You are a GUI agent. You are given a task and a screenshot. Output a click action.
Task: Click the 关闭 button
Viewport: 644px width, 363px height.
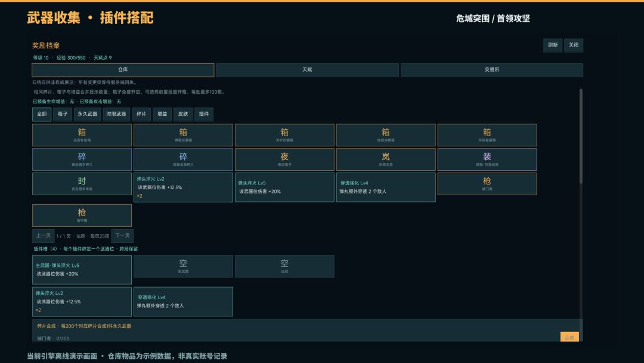pos(574,45)
